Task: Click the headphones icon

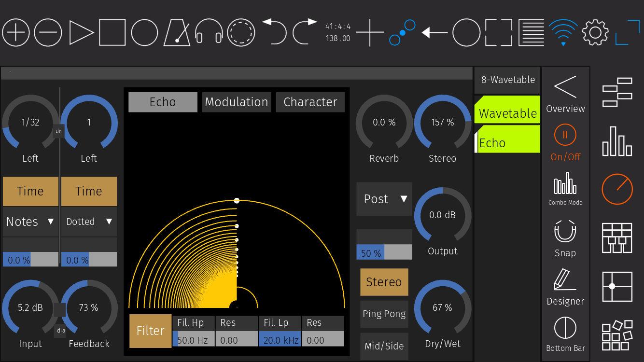Action: tap(209, 32)
